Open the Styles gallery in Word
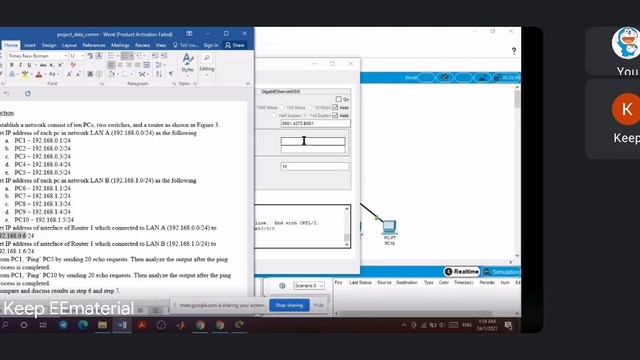The image size is (640, 360). (x=187, y=64)
